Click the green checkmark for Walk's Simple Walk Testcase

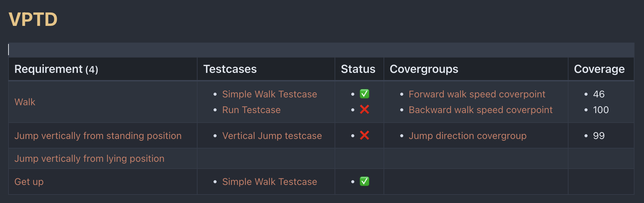point(364,94)
